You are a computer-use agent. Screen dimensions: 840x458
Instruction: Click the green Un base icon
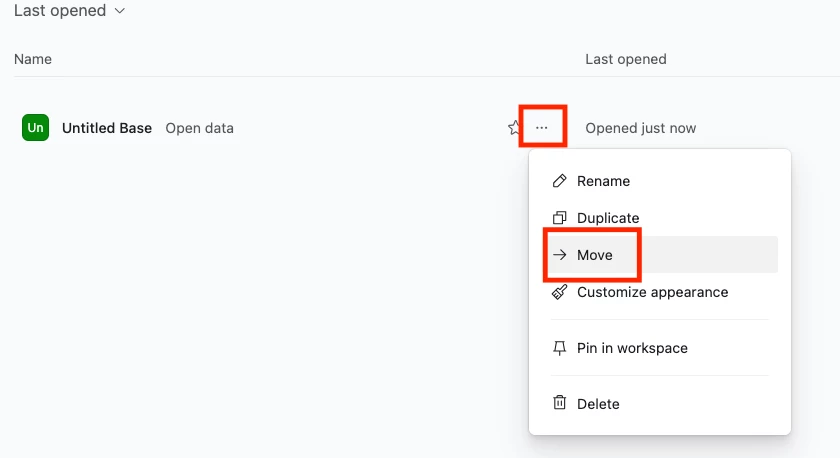tap(35, 127)
